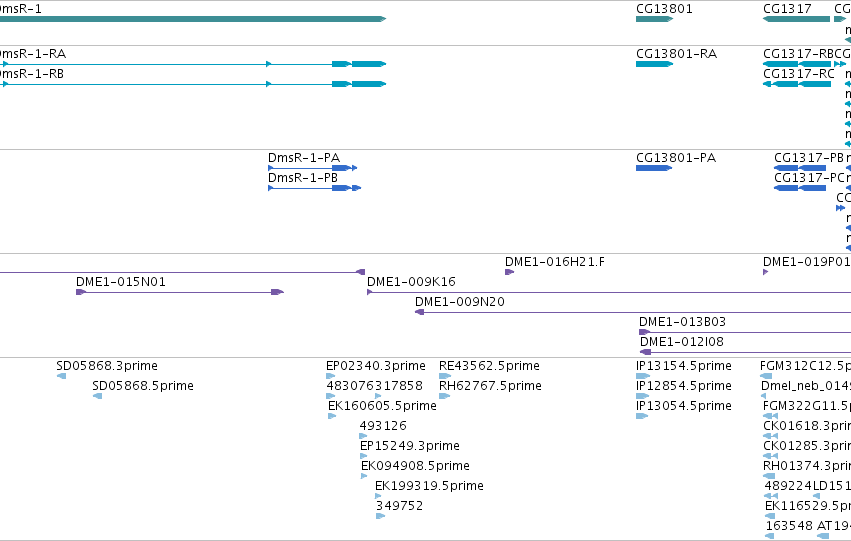Image resolution: width=851 pixels, height=541 pixels.
Task: Select BAC clone DME1-009K16
Action: [609, 292]
